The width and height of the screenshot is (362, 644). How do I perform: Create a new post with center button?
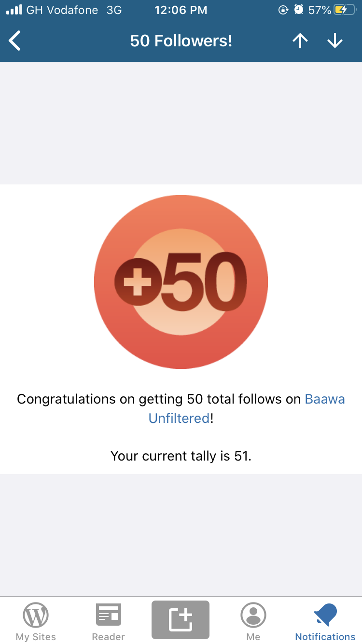(x=181, y=620)
